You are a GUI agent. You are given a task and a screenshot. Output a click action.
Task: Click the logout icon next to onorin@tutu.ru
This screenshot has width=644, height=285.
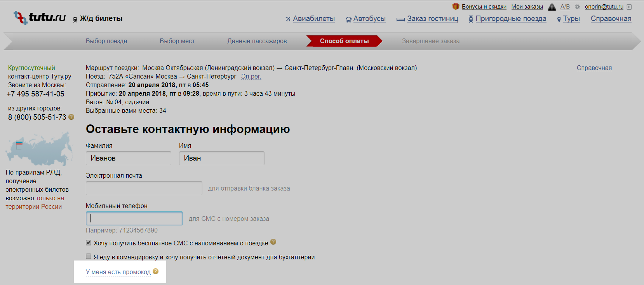629,7
